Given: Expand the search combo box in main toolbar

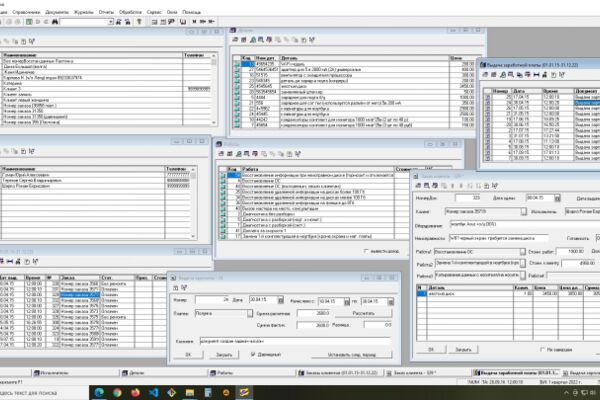Looking at the screenshot, I should coord(110,22).
